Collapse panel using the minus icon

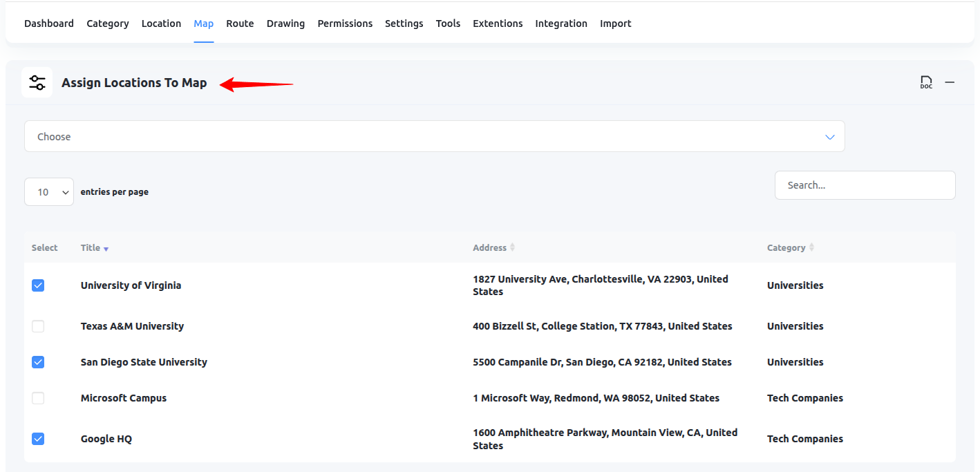(x=950, y=82)
